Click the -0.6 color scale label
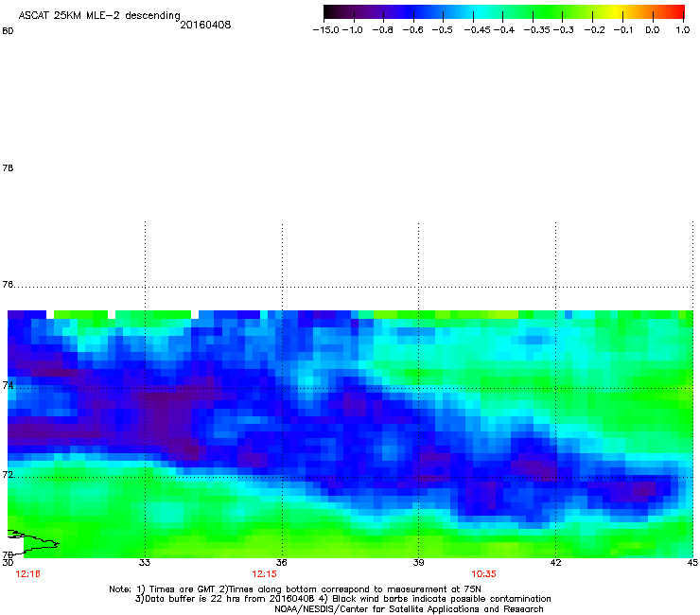 click(412, 30)
